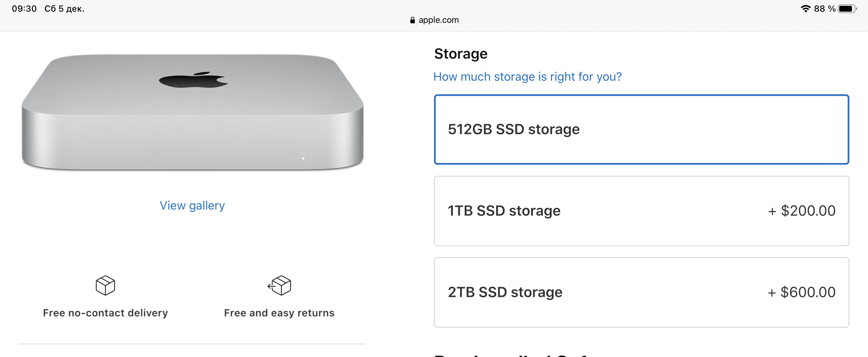
Task: Click the + $200.00 price label
Action: (x=802, y=211)
